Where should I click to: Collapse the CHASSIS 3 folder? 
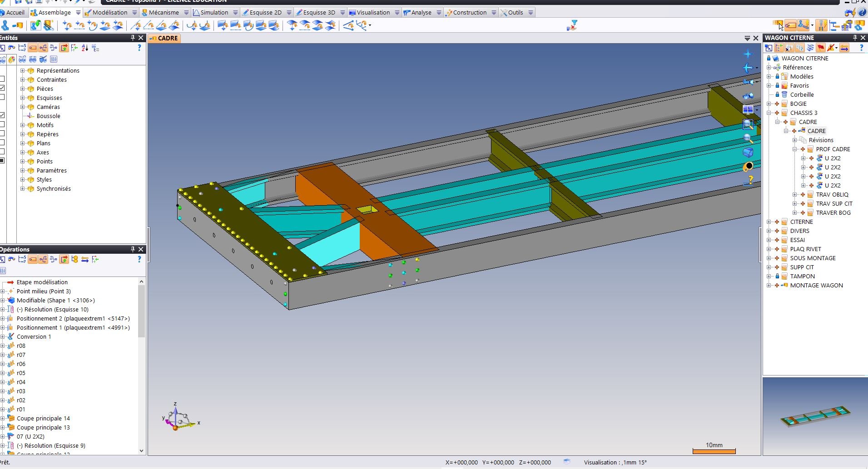pos(769,113)
